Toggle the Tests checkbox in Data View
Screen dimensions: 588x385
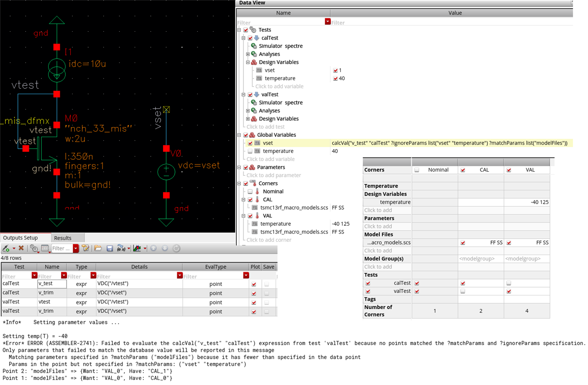pyautogui.click(x=246, y=30)
